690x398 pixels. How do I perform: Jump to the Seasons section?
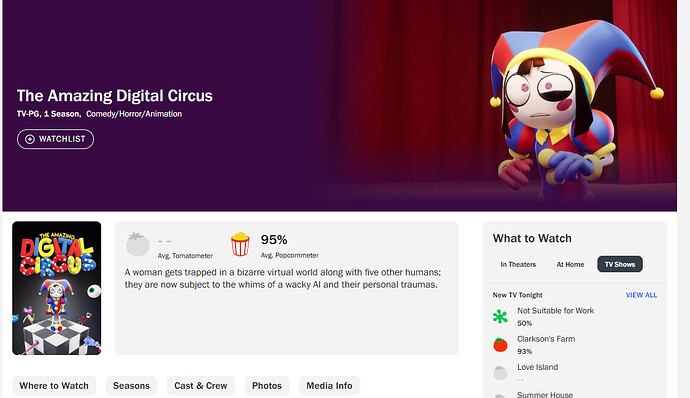click(132, 386)
